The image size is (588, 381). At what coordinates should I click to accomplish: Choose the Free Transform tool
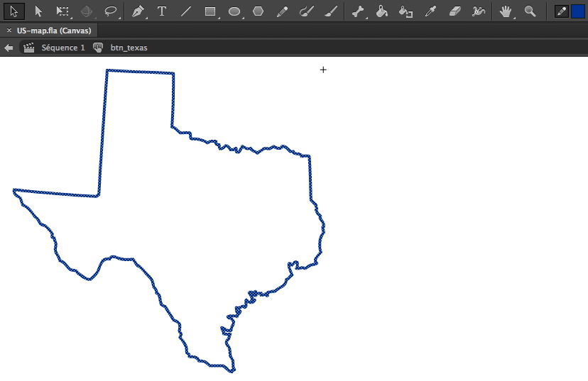pos(62,11)
